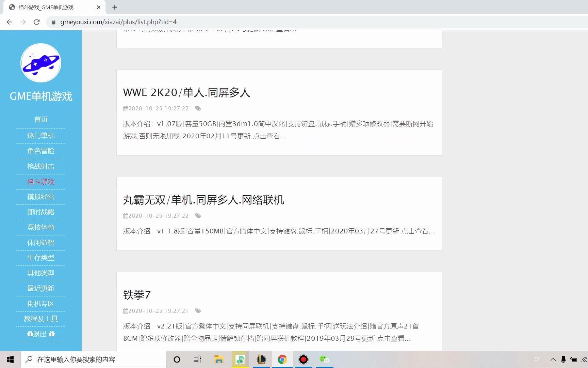Click calendar icon beside 丸霸无双 date

point(126,216)
